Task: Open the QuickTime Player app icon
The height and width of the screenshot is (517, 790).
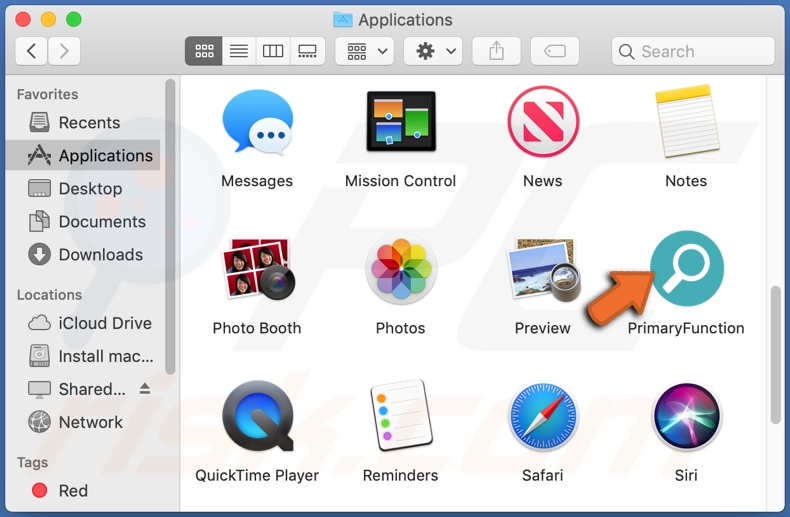Action: point(258,416)
